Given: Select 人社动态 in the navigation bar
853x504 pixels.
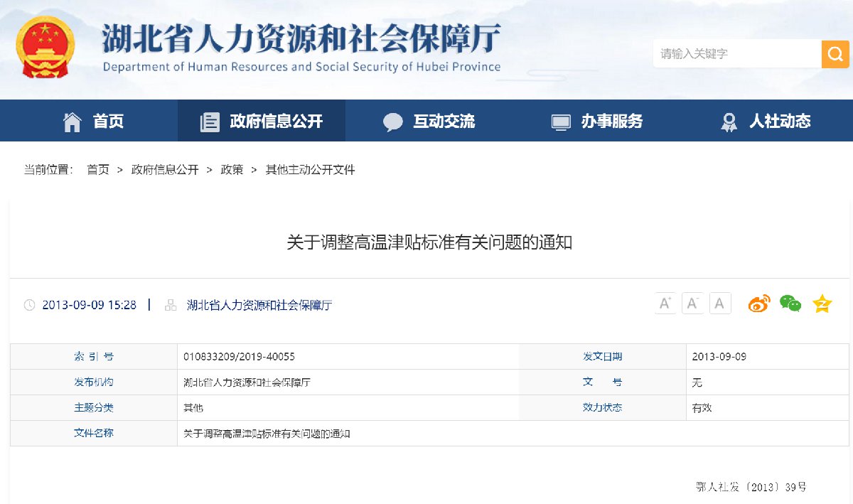Looking at the screenshot, I should pyautogui.click(x=765, y=121).
